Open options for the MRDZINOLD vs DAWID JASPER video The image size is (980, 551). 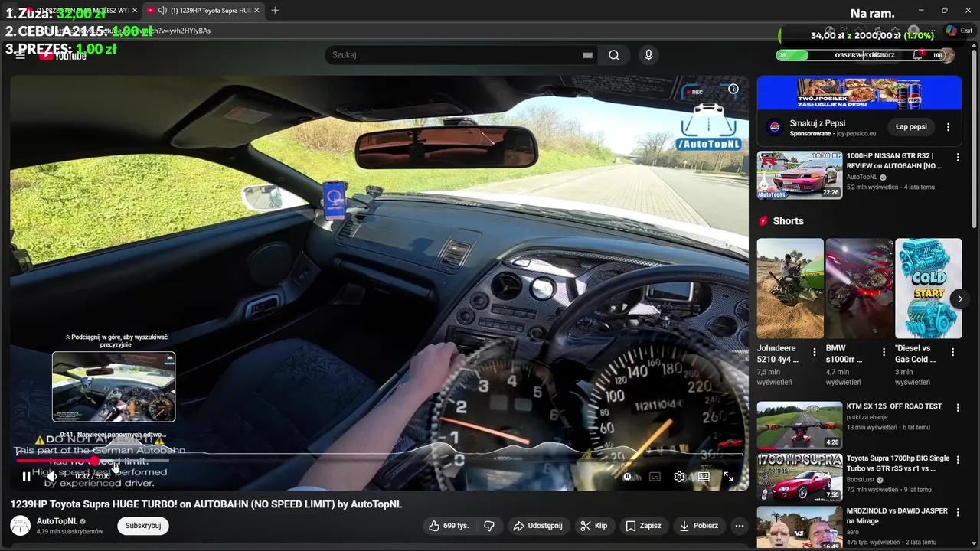957,511
